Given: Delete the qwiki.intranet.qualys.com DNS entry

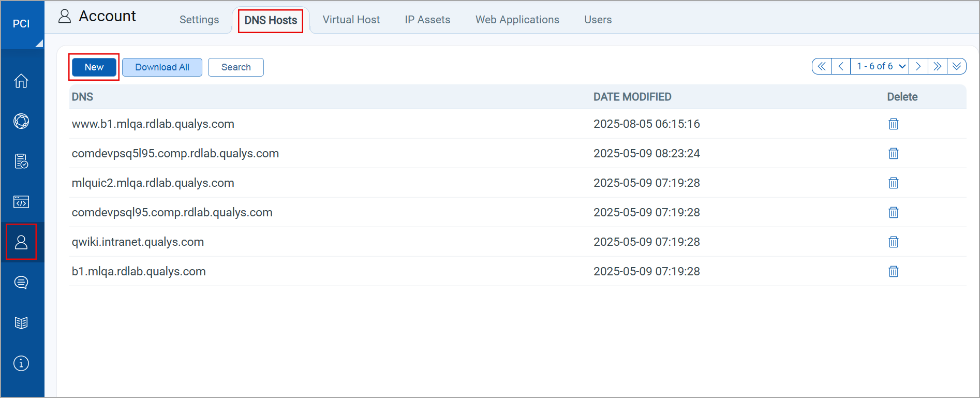Looking at the screenshot, I should click(x=893, y=242).
